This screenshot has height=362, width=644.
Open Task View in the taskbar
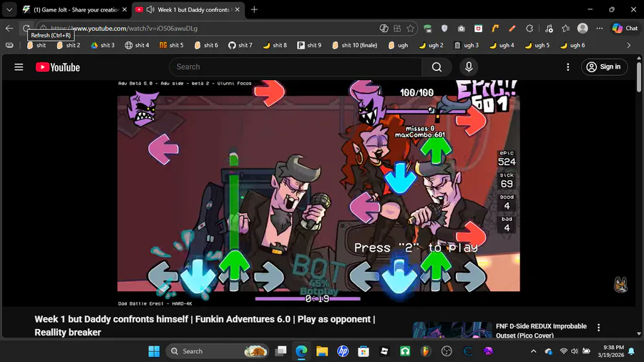coord(281,351)
